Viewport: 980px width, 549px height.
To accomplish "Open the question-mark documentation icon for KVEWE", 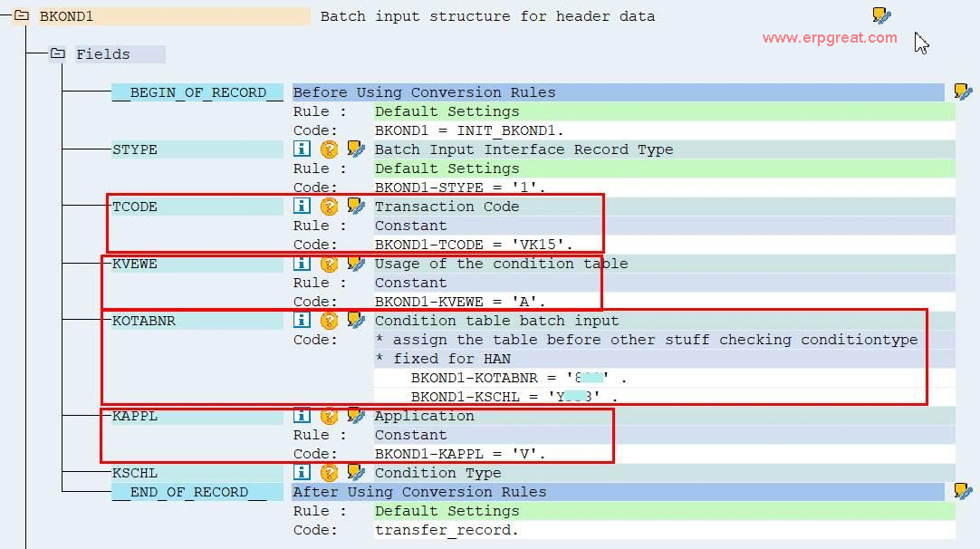I will (329, 264).
